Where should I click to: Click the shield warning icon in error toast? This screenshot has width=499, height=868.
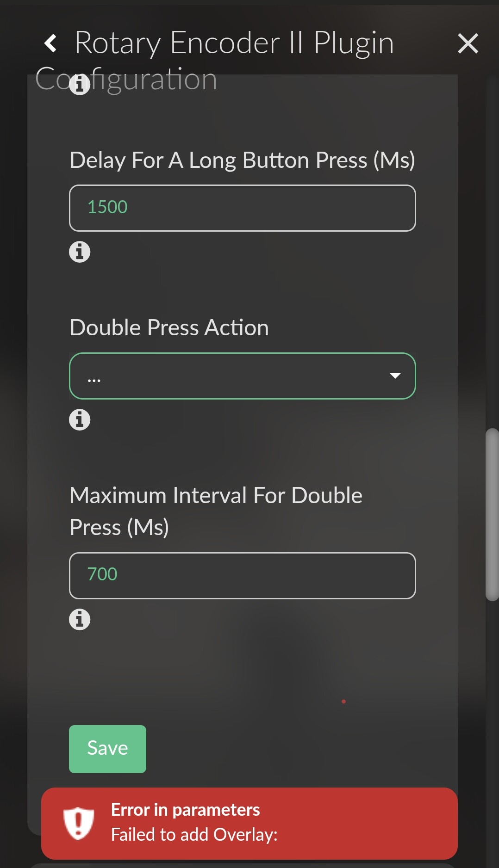click(x=78, y=823)
